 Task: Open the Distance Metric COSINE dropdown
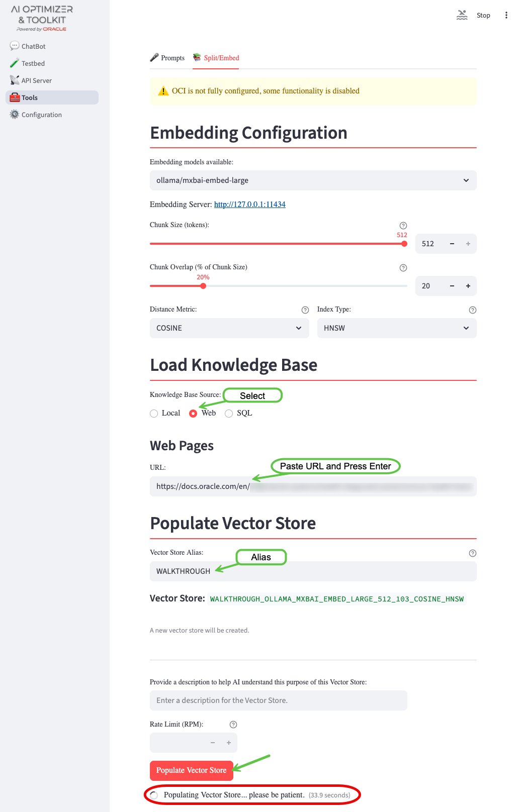pos(229,328)
